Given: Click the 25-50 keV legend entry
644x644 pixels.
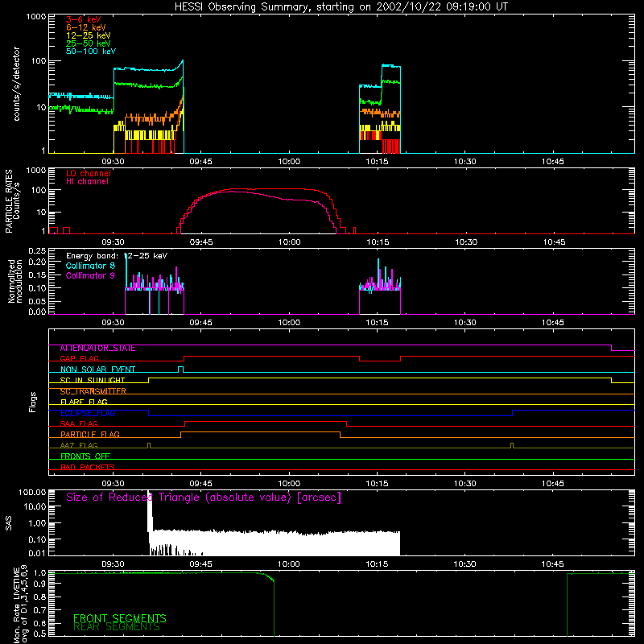Looking at the screenshot, I should 89,43.
